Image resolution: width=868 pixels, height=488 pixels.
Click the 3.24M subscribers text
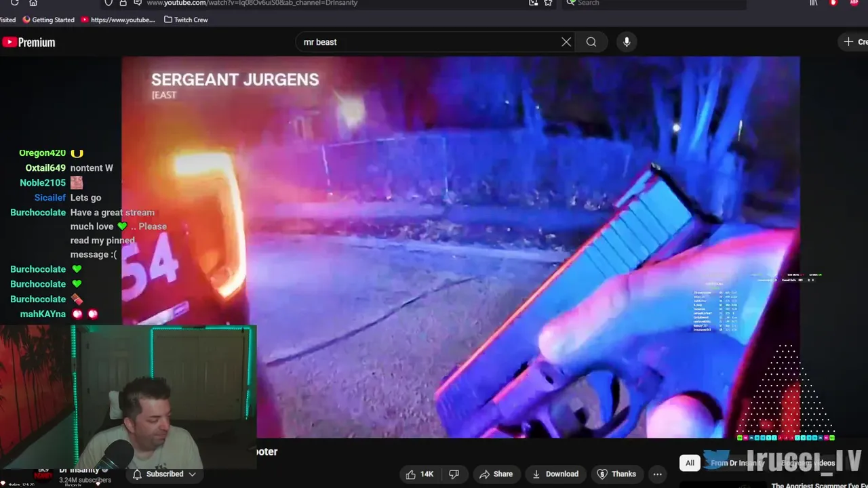click(85, 480)
